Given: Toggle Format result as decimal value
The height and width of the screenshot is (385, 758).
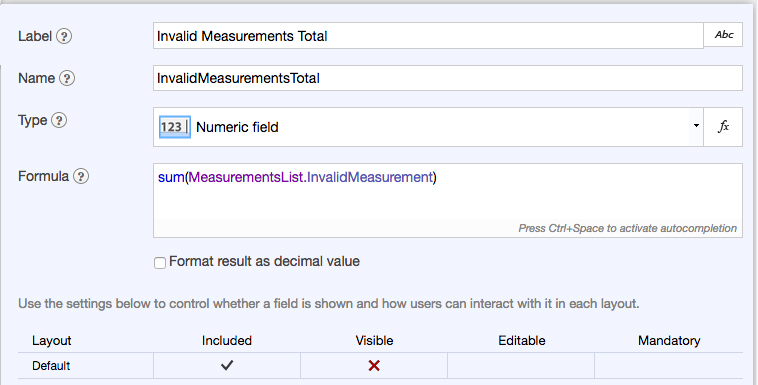Looking at the screenshot, I should [x=160, y=263].
